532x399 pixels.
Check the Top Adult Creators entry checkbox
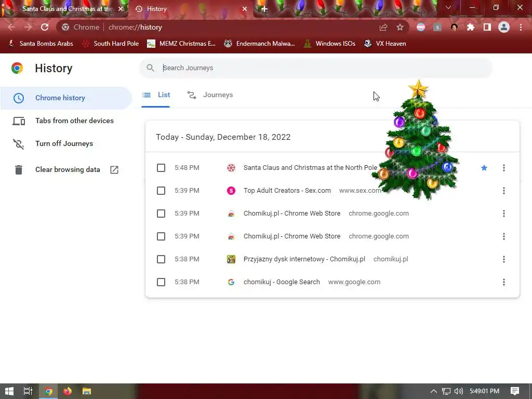click(161, 191)
